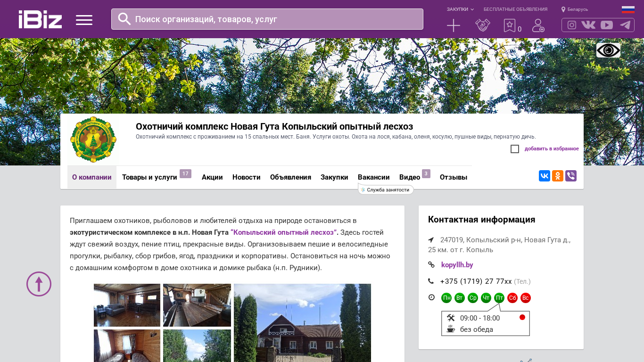
Task: Switch language via Russian flag
Action: pos(628,9)
